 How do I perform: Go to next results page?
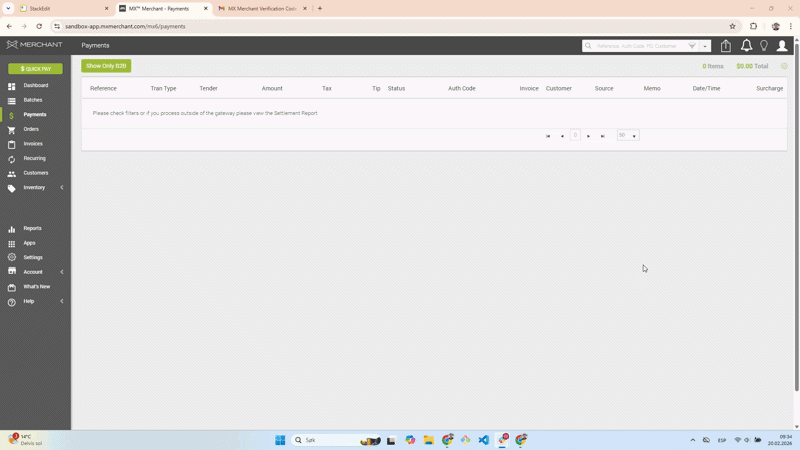[x=588, y=136]
